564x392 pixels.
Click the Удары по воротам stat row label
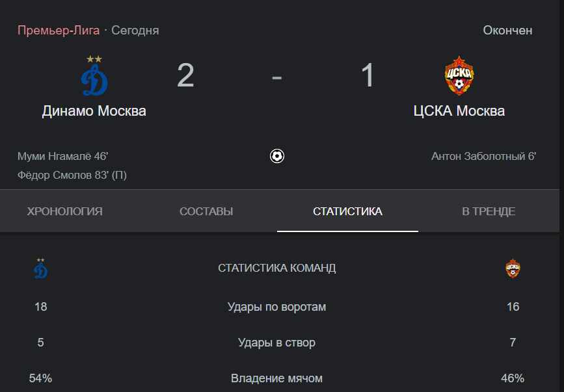coord(276,307)
